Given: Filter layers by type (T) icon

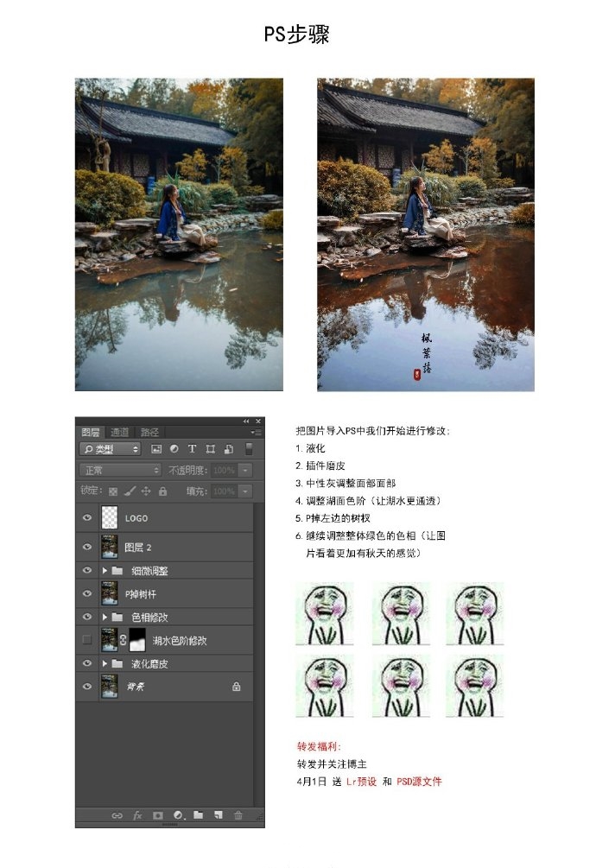Looking at the screenshot, I should point(192,449).
